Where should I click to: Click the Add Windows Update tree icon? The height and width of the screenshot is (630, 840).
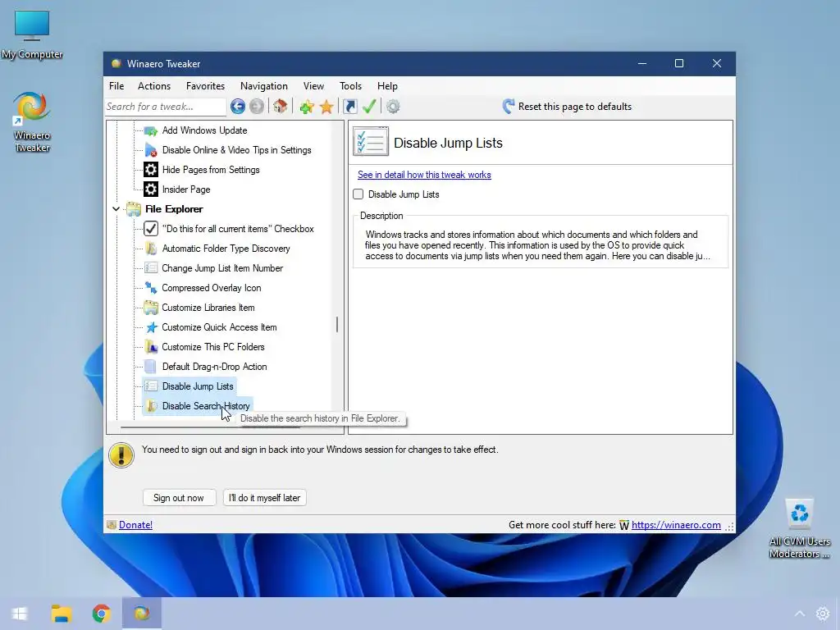click(151, 130)
